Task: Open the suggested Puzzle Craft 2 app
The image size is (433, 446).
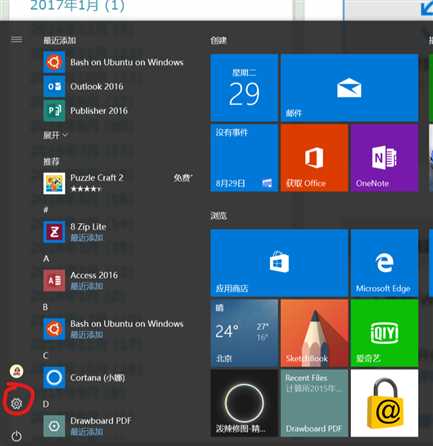Action: [x=118, y=183]
